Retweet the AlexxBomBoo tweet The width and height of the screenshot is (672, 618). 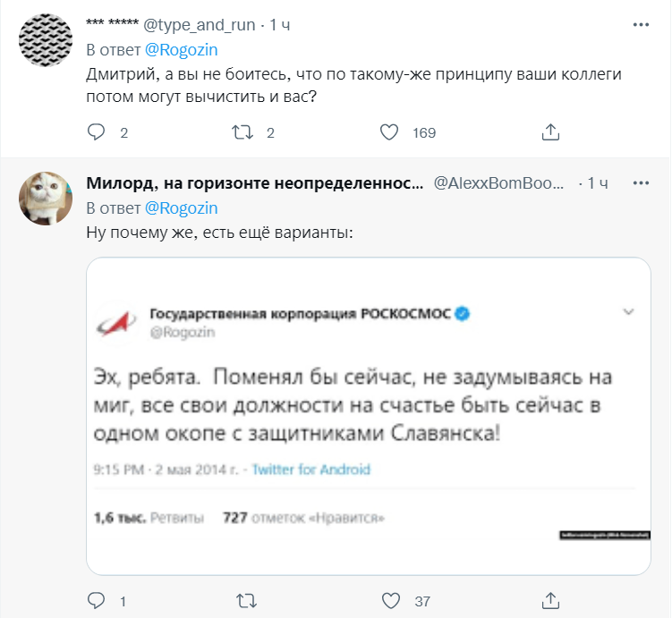242,600
